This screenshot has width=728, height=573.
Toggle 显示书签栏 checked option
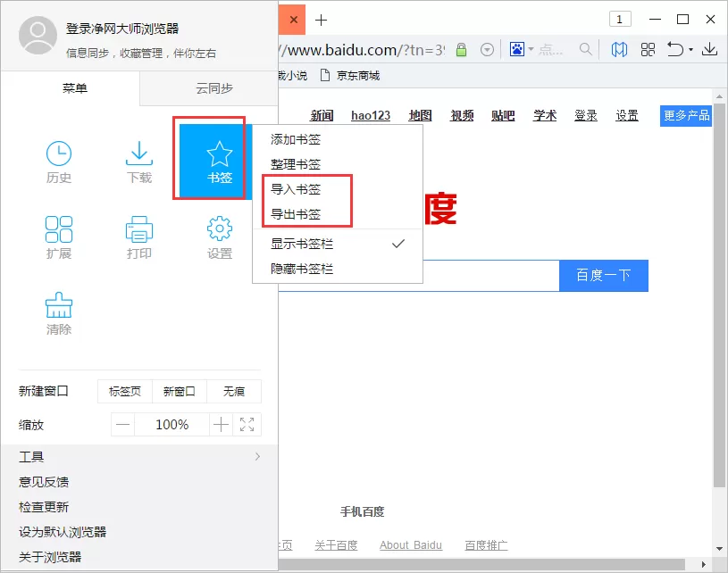tap(338, 244)
